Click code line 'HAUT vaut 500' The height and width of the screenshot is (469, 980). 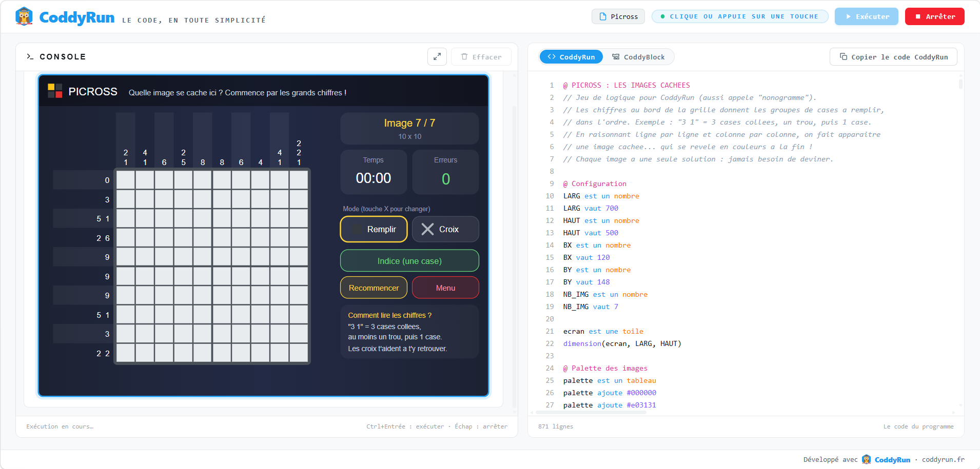pyautogui.click(x=591, y=233)
